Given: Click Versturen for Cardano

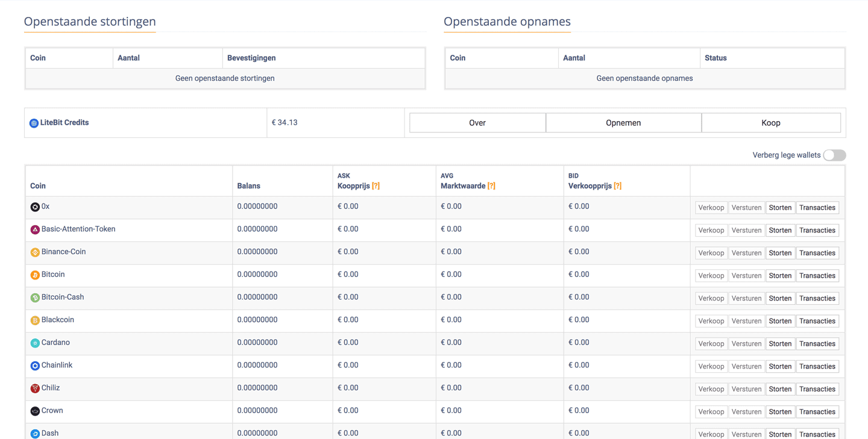Looking at the screenshot, I should 746,344.
